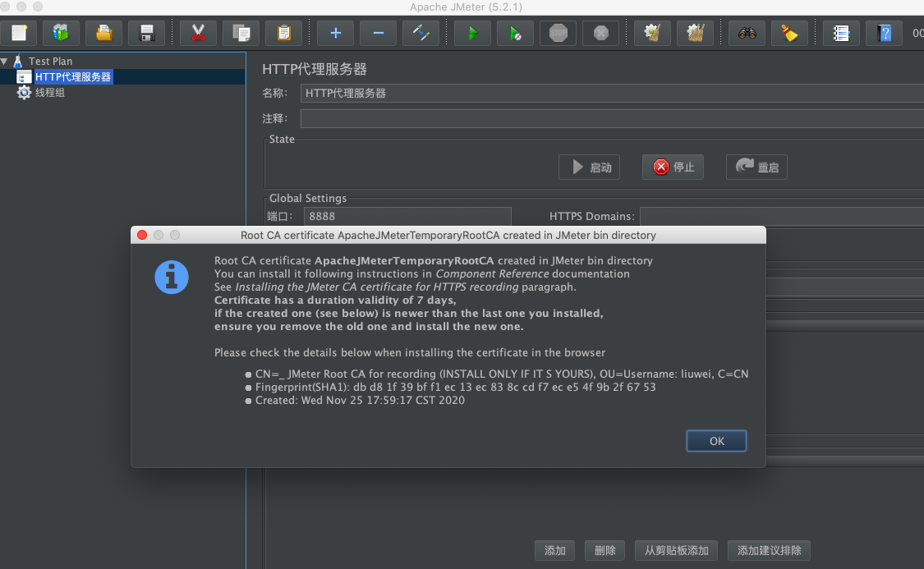Expand all with the plus icon
The width and height of the screenshot is (924, 569).
[335, 33]
